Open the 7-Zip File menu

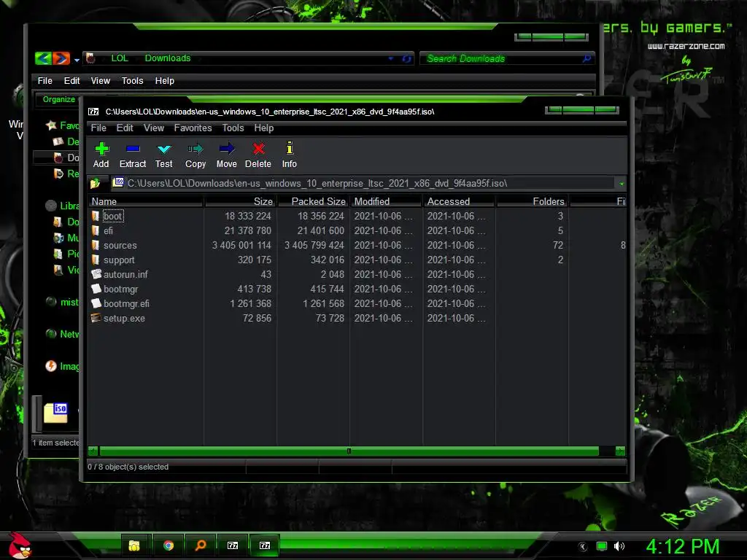(x=98, y=128)
